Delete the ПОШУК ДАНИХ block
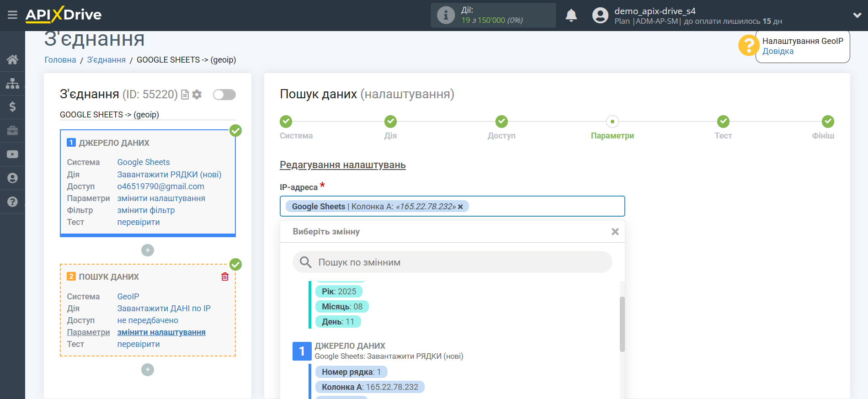 pos(225,277)
